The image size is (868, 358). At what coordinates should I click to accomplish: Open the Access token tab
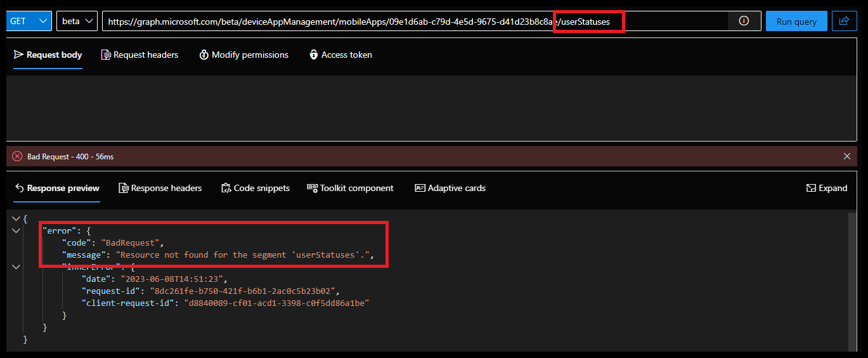(x=340, y=55)
